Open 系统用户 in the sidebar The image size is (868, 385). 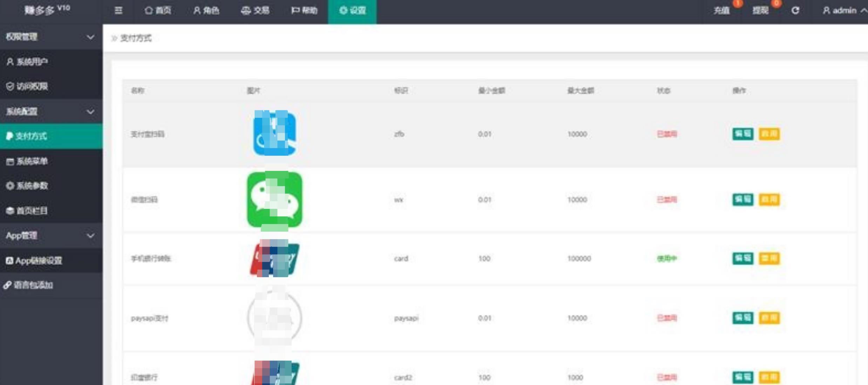pyautogui.click(x=51, y=62)
